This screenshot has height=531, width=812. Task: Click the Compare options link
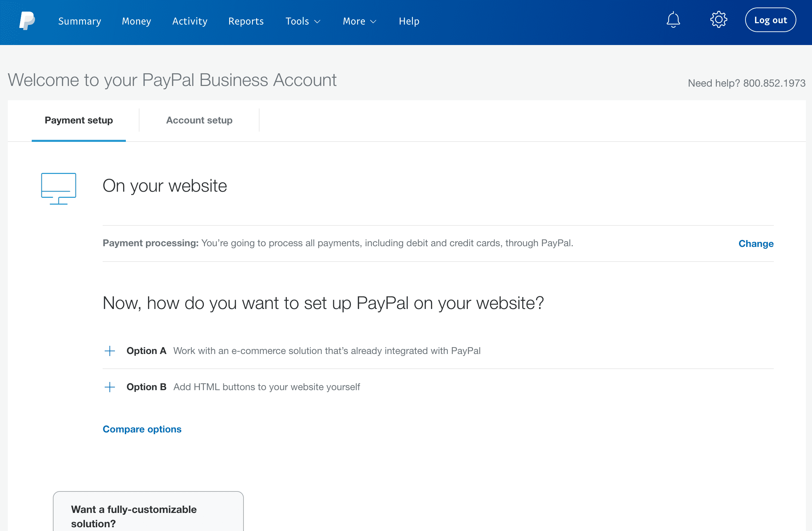pos(142,429)
